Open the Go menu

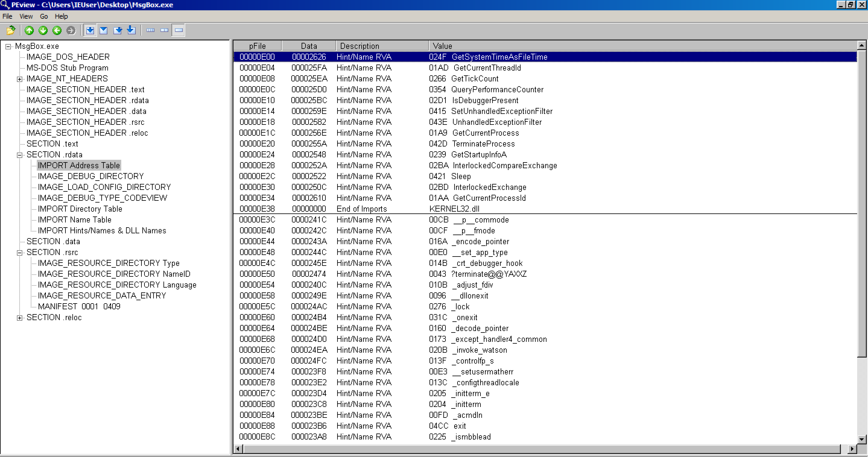coord(44,16)
